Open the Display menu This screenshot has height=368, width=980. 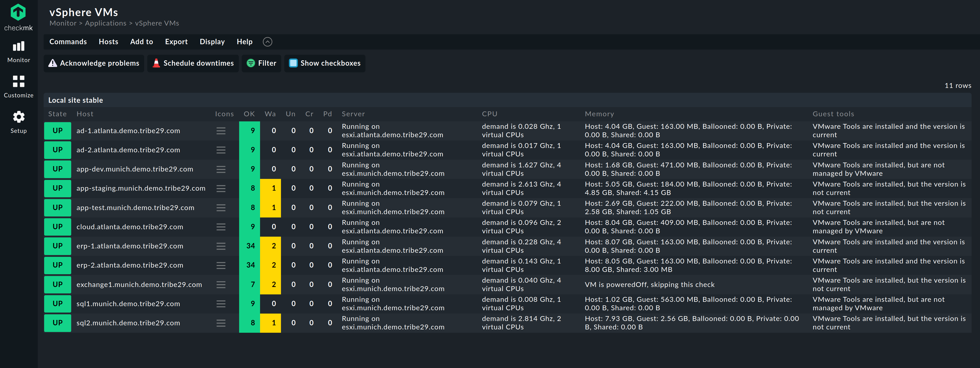click(x=212, y=42)
